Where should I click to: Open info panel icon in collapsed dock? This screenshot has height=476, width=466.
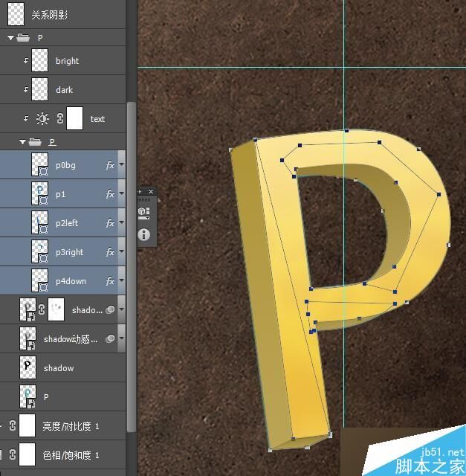click(x=143, y=234)
